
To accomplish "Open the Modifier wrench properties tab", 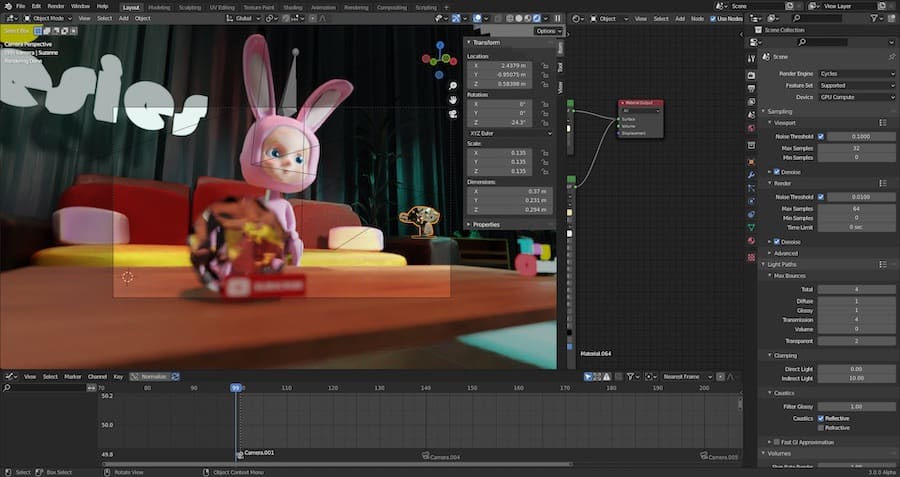I will pos(751,174).
